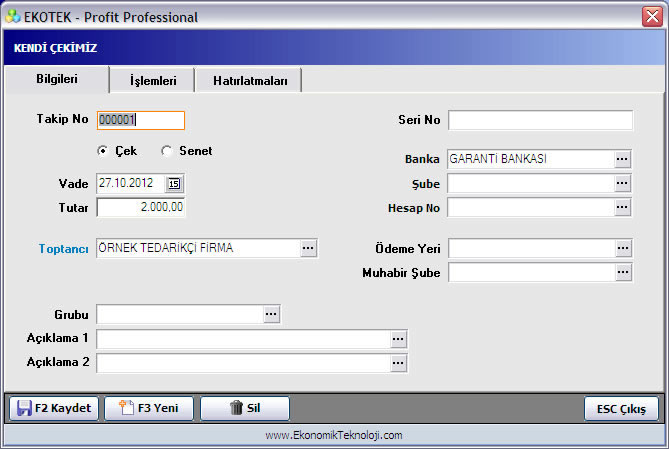This screenshot has height=449, width=669.
Task: Click the Banka field showing GARANTİ BANKASI
Action: pos(531,159)
